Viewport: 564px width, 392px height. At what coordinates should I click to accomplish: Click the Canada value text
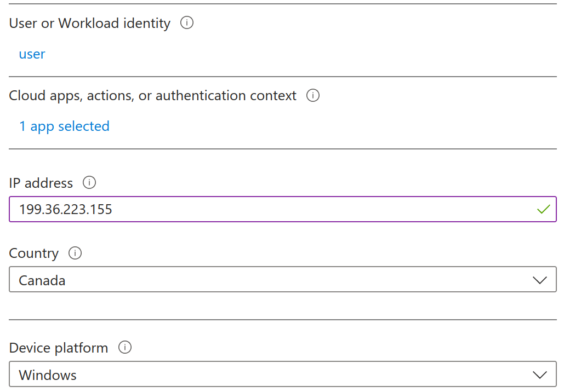42,280
